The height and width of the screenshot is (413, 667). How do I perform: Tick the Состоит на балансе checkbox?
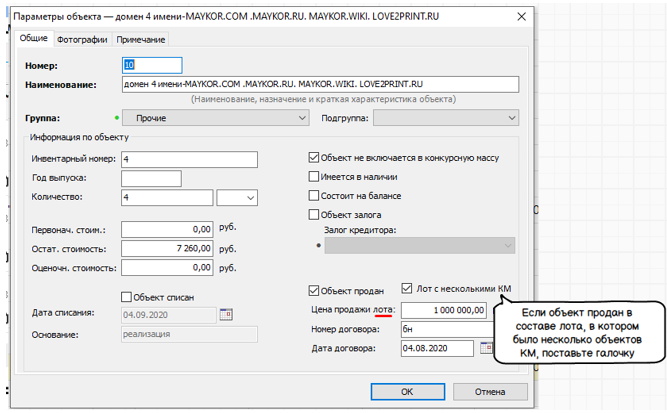pyautogui.click(x=314, y=195)
